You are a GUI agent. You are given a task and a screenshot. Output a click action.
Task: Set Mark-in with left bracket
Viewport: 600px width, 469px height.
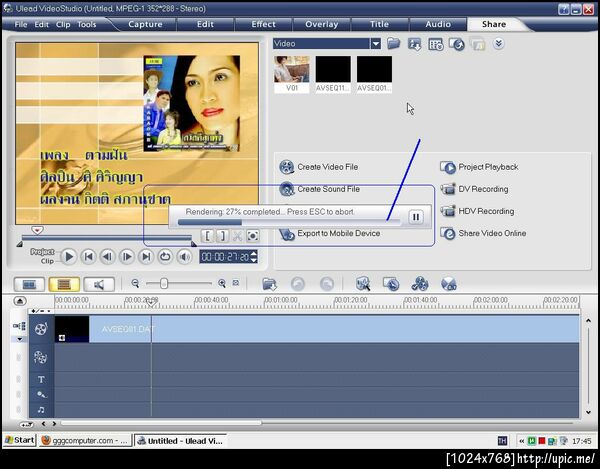coord(207,236)
